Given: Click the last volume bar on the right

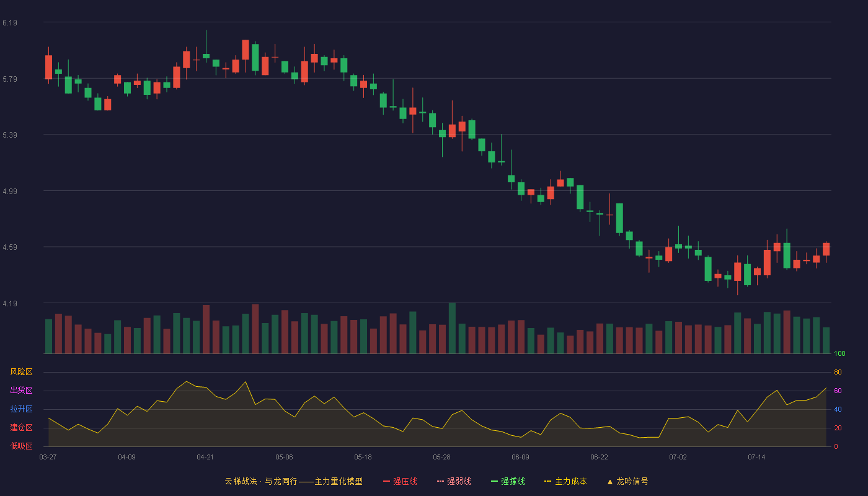Looking at the screenshot, I should (826, 340).
